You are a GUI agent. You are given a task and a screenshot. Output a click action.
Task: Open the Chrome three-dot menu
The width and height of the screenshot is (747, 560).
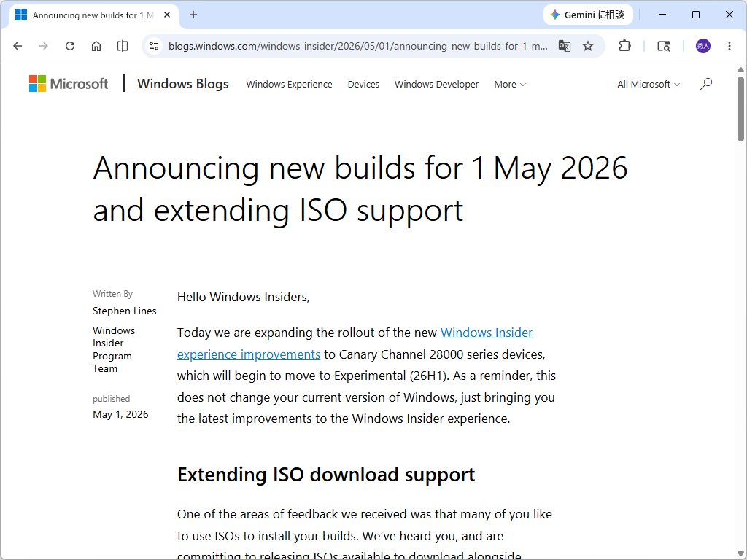point(729,46)
